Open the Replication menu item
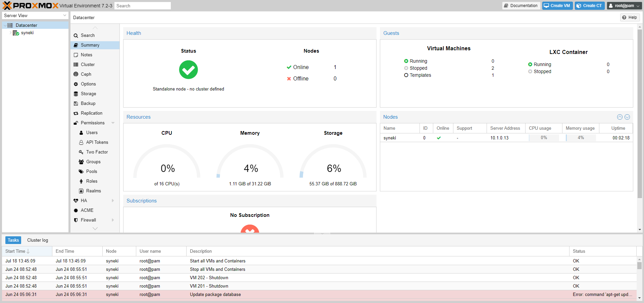Image resolution: width=644 pixels, height=303 pixels. [95, 113]
